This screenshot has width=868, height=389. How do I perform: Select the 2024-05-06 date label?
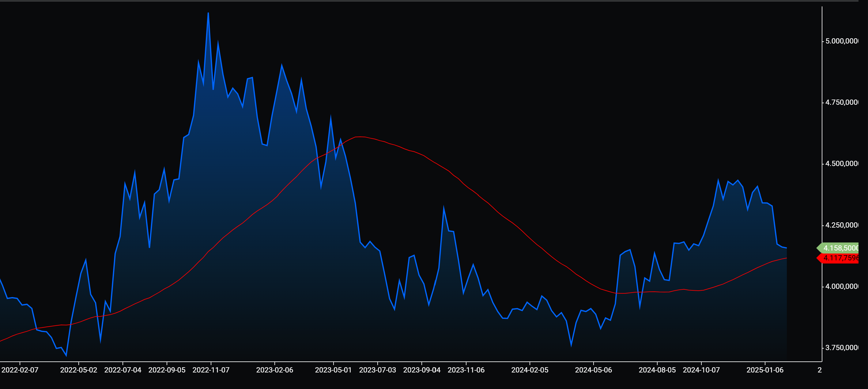click(x=593, y=370)
